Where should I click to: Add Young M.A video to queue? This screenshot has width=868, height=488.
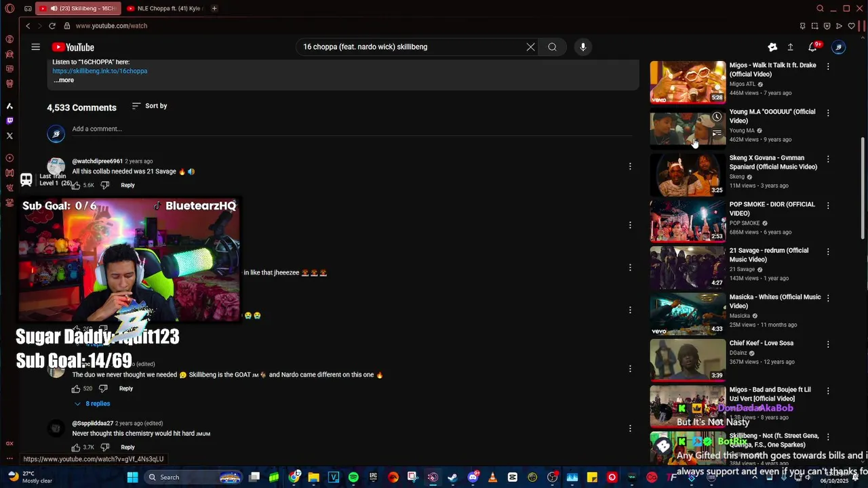pos(717,133)
